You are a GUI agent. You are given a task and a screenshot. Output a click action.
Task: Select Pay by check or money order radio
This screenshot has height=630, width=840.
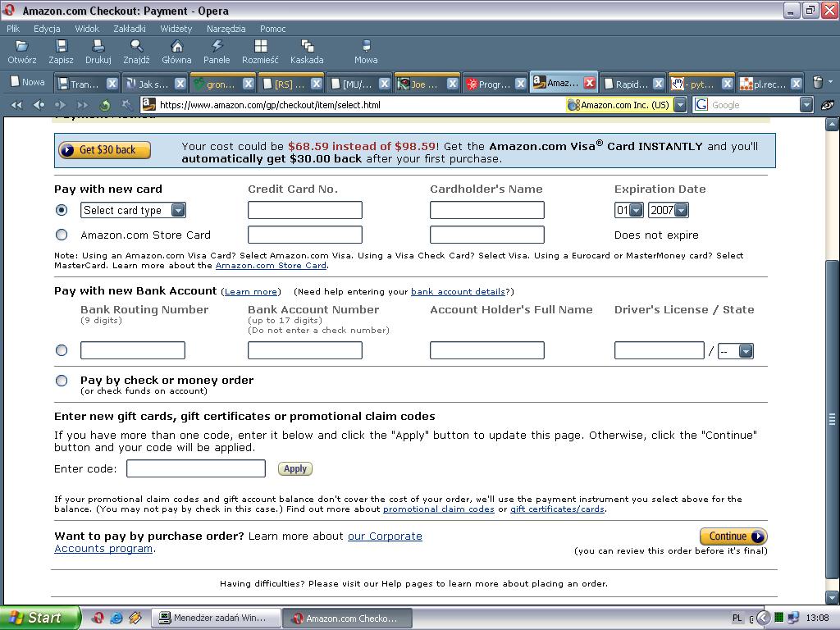62,381
